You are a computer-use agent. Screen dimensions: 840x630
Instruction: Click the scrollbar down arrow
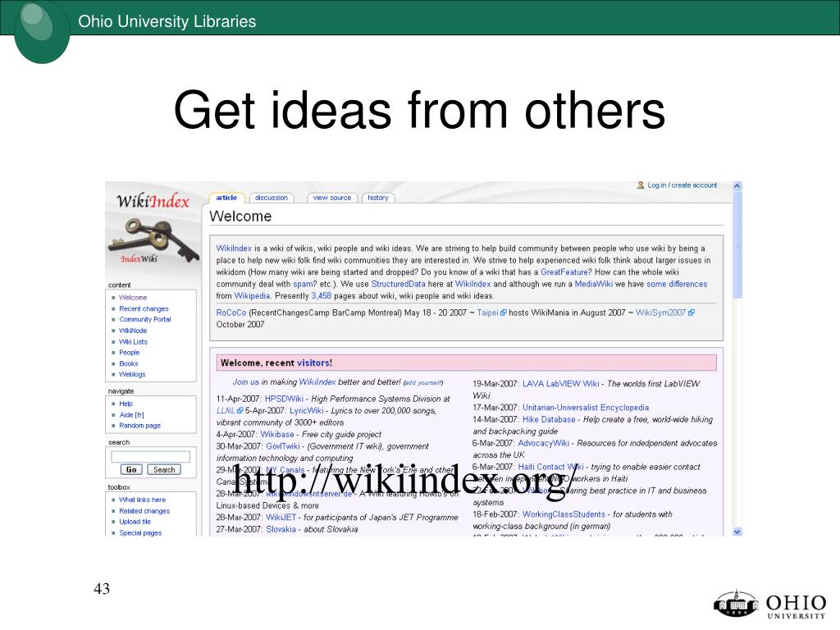(x=737, y=532)
